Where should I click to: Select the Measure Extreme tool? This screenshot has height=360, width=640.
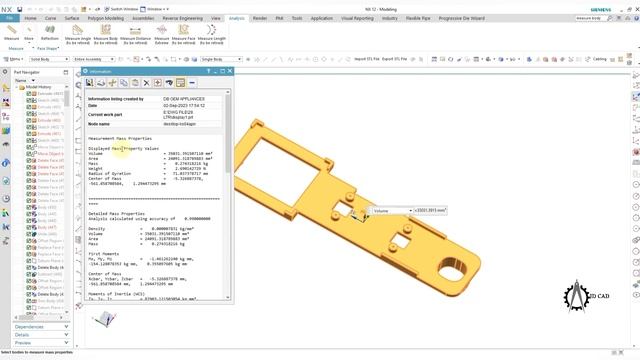pos(162,34)
